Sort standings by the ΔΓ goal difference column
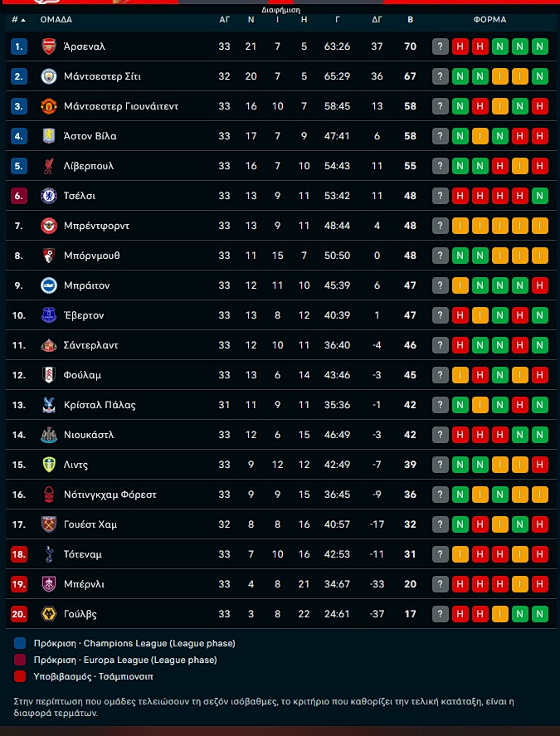560x736 pixels. 377,18
